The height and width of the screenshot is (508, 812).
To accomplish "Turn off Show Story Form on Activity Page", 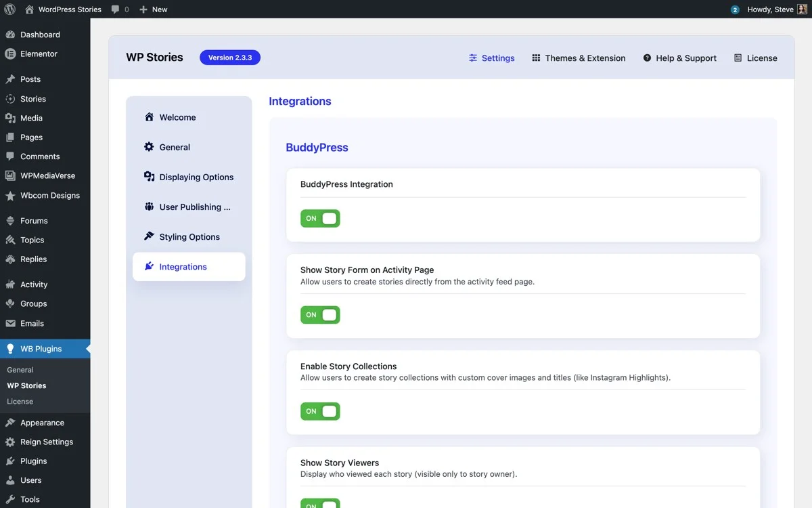I will [320, 314].
